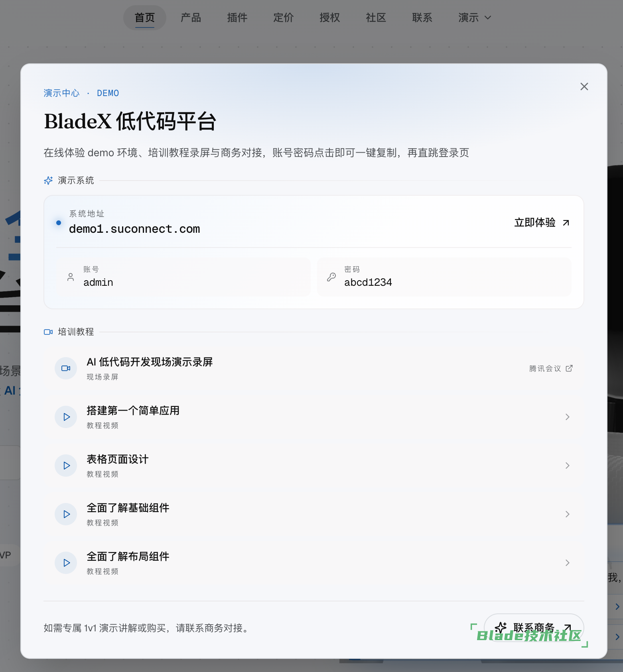The height and width of the screenshot is (672, 623).
Task: Close the BladeX demo dialog
Action: pos(584,86)
